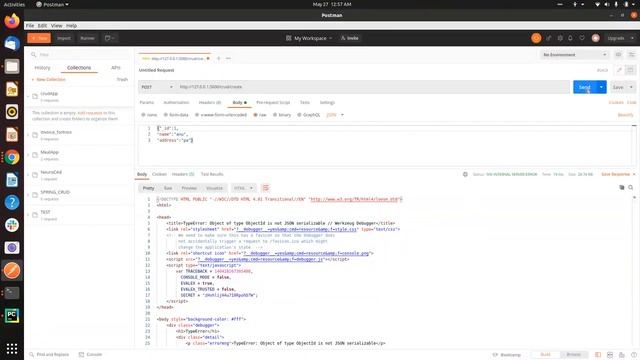
Task: Open the JSON body format dropdown
Action: 335,115
